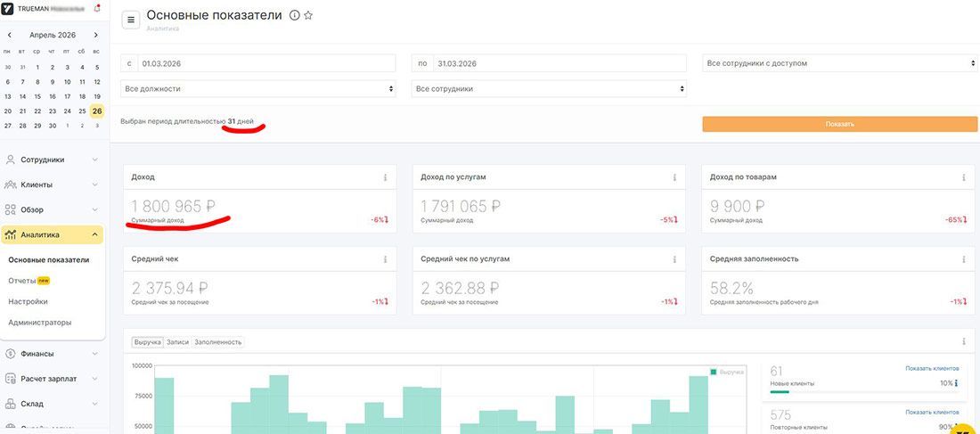
Task: Open Настройки submenu item
Action: tap(29, 301)
